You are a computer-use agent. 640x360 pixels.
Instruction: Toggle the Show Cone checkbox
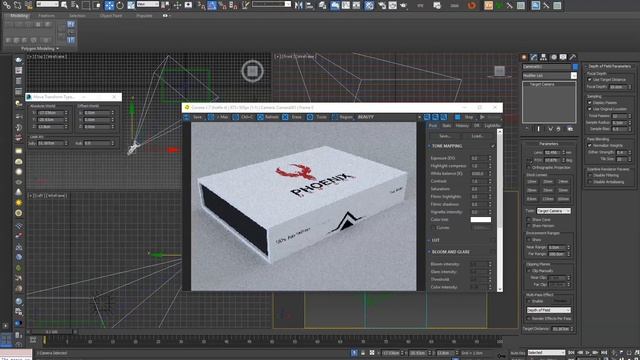(529, 220)
